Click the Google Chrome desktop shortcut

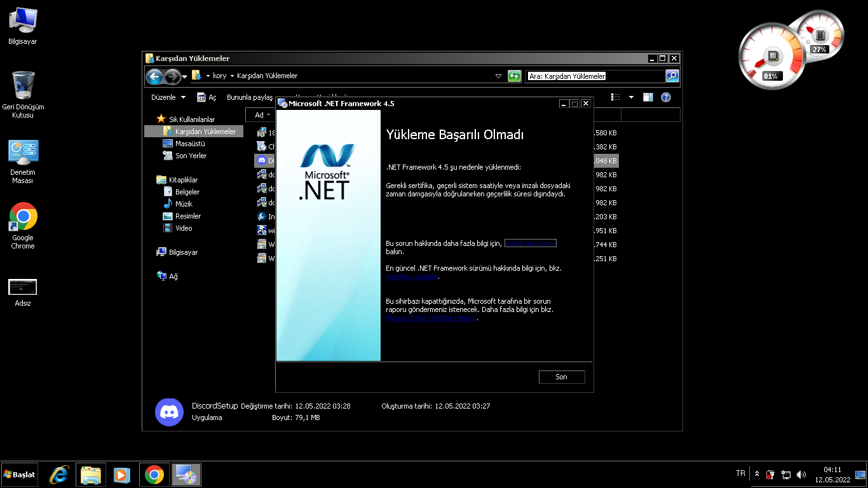(x=23, y=226)
